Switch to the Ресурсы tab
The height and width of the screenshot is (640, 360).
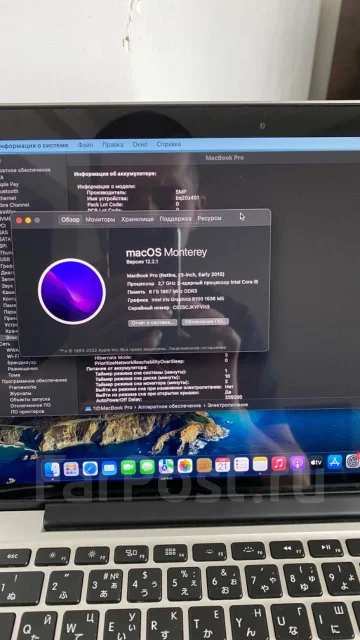(x=209, y=218)
